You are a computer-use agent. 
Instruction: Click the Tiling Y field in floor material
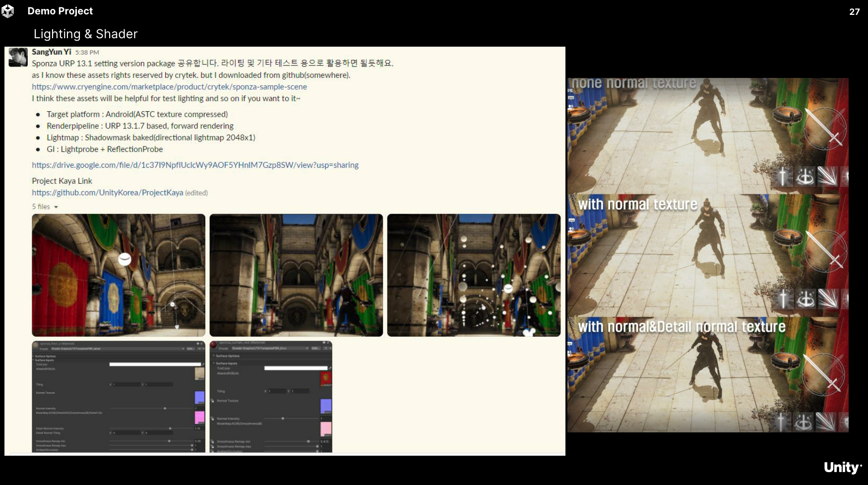pyautogui.click(x=159, y=384)
